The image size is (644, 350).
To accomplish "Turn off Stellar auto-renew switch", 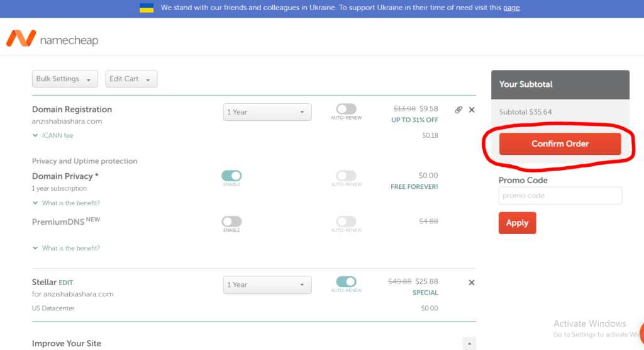I will [347, 282].
